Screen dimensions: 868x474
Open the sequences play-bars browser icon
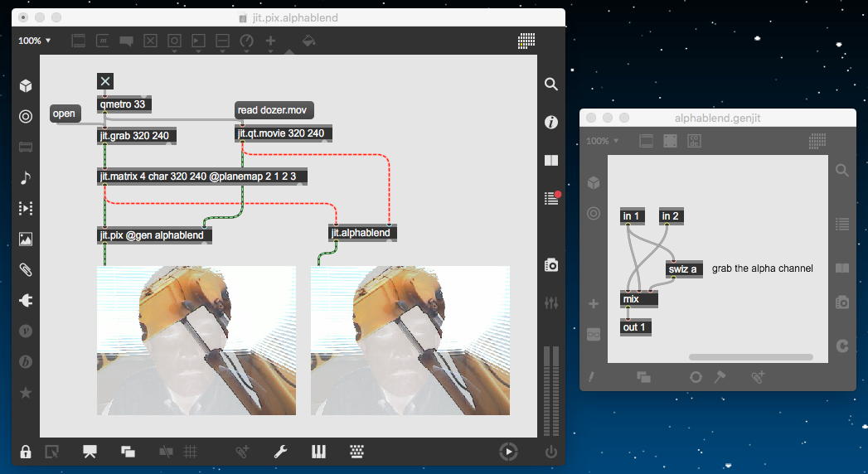click(x=26, y=208)
